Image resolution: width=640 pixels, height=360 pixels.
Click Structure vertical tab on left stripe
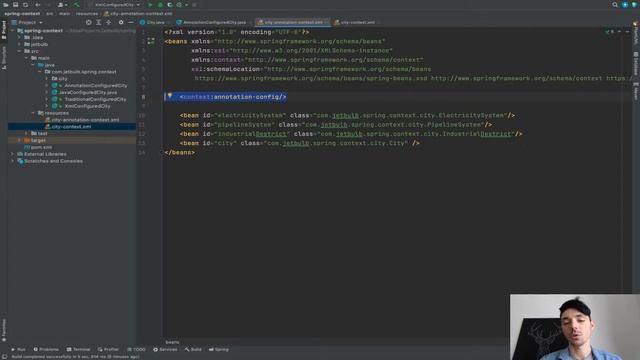[x=4, y=57]
